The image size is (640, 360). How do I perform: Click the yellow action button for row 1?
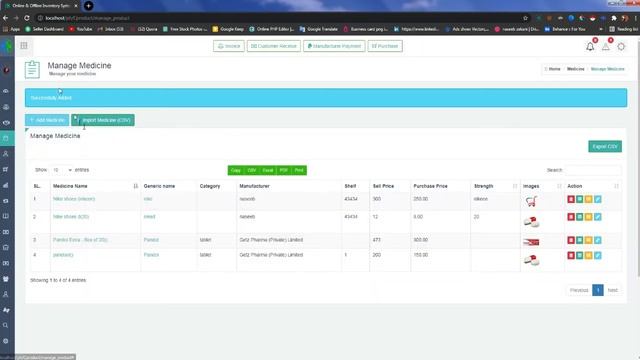coord(589,199)
